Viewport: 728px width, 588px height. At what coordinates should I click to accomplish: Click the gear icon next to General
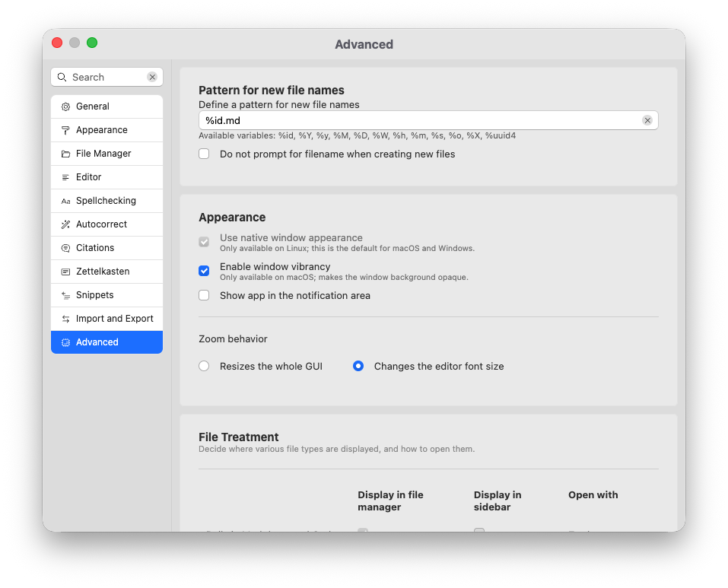(65, 106)
